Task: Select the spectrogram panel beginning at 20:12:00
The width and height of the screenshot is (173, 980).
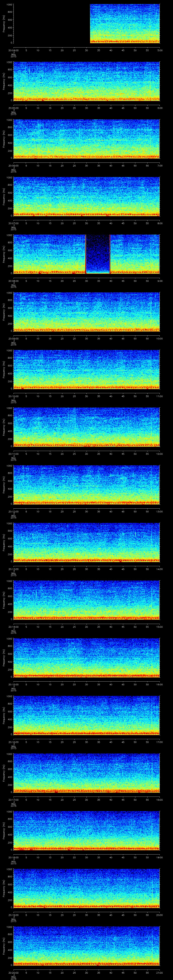Action: (87, 485)
